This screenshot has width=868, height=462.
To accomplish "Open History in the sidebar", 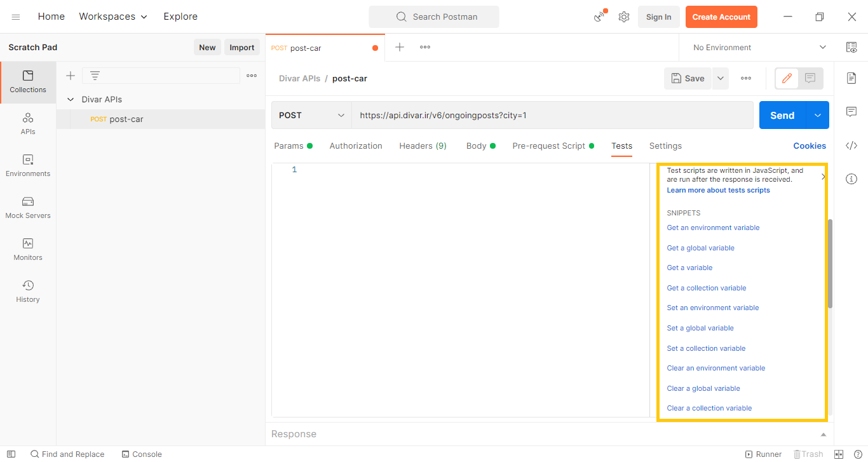I will click(28, 292).
